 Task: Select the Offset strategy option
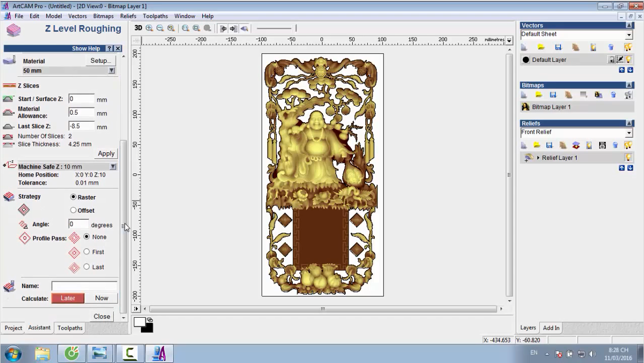73,210
